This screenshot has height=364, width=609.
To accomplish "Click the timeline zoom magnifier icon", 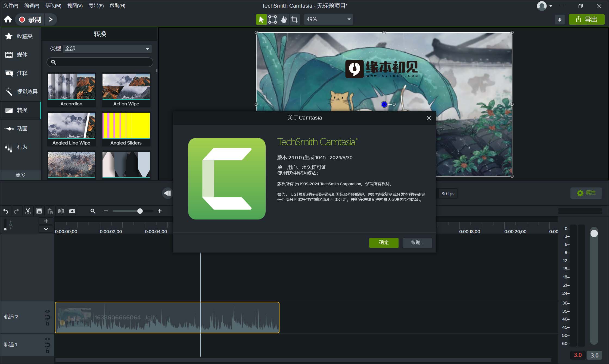I will click(x=93, y=211).
